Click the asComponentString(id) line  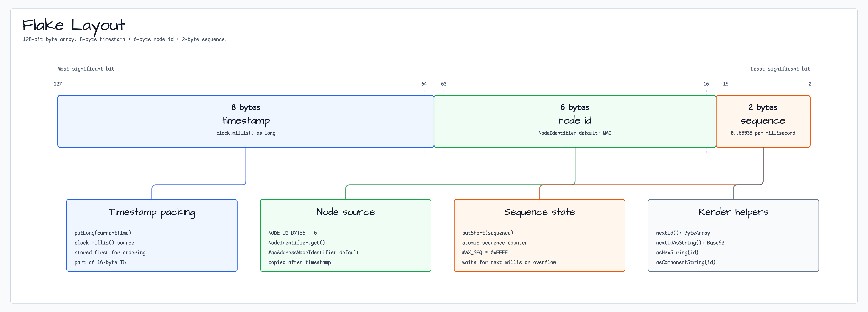(x=686, y=262)
